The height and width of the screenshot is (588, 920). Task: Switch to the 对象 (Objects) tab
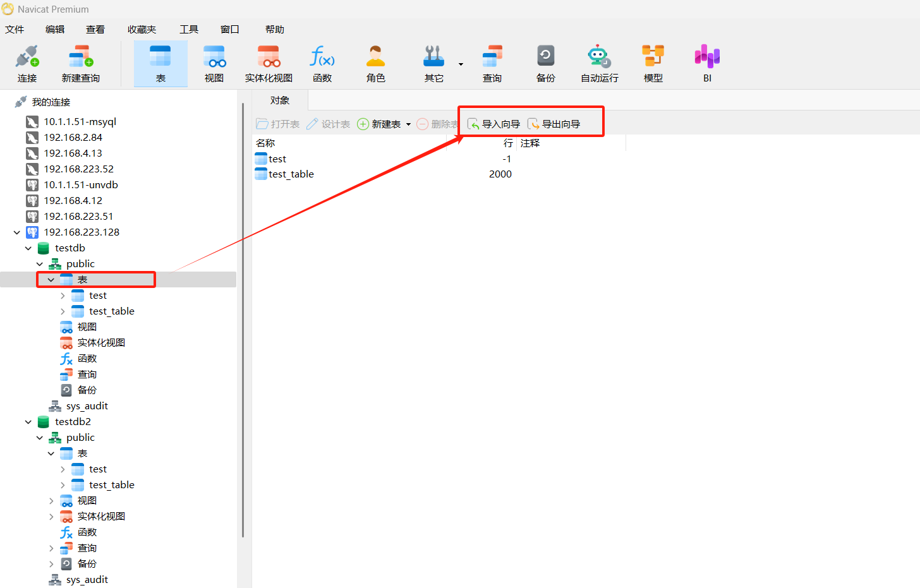pyautogui.click(x=280, y=100)
